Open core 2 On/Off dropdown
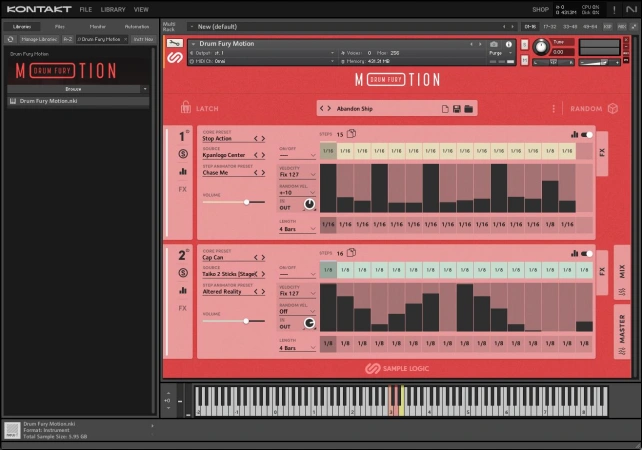 click(x=297, y=274)
